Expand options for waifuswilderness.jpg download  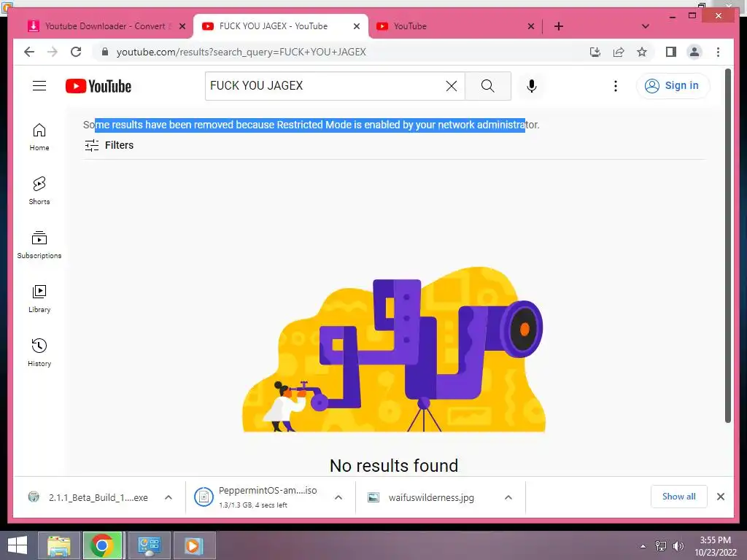click(508, 497)
